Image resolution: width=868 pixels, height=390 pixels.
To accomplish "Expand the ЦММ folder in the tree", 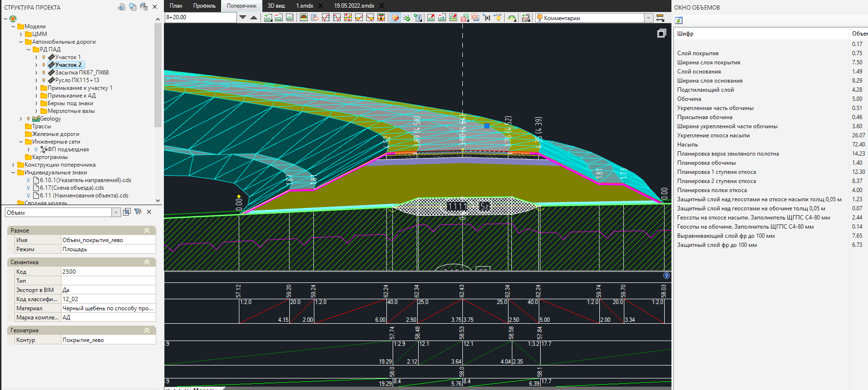I will pos(21,34).
